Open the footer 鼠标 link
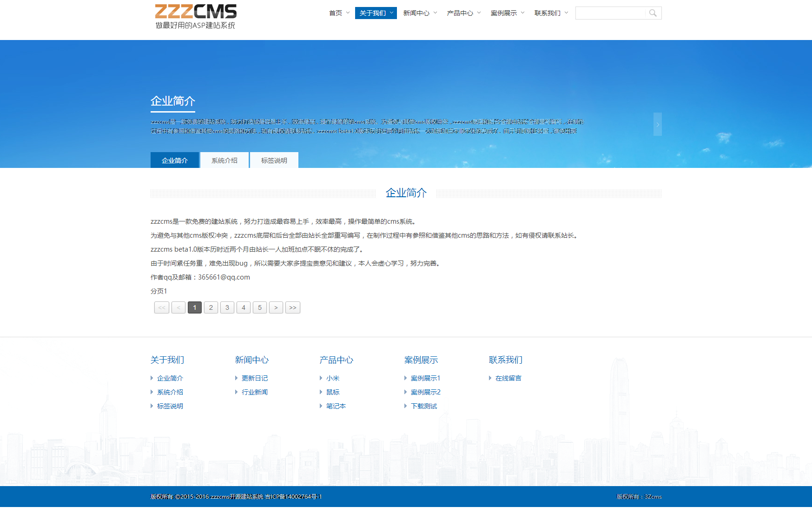This screenshot has width=812, height=514. [333, 392]
